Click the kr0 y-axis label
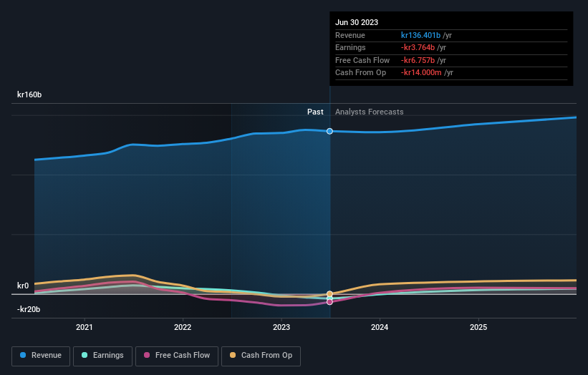This screenshot has width=588, height=375. (23, 286)
